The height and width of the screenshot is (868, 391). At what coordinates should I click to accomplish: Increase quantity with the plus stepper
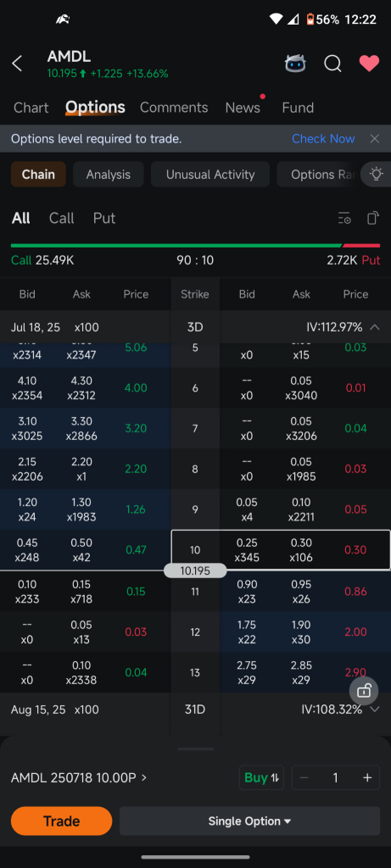367,778
